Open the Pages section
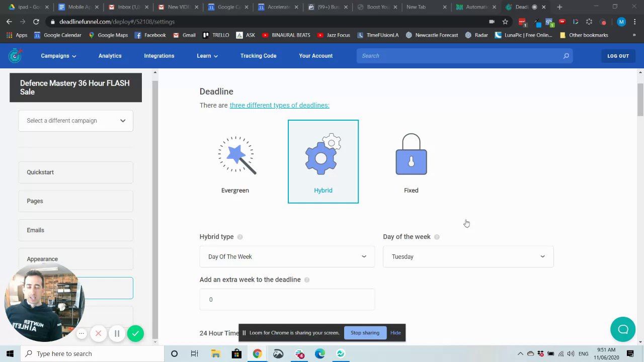 pos(76,201)
